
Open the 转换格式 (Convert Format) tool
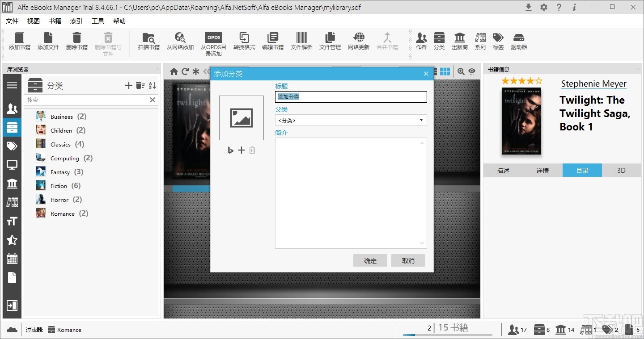[244, 42]
